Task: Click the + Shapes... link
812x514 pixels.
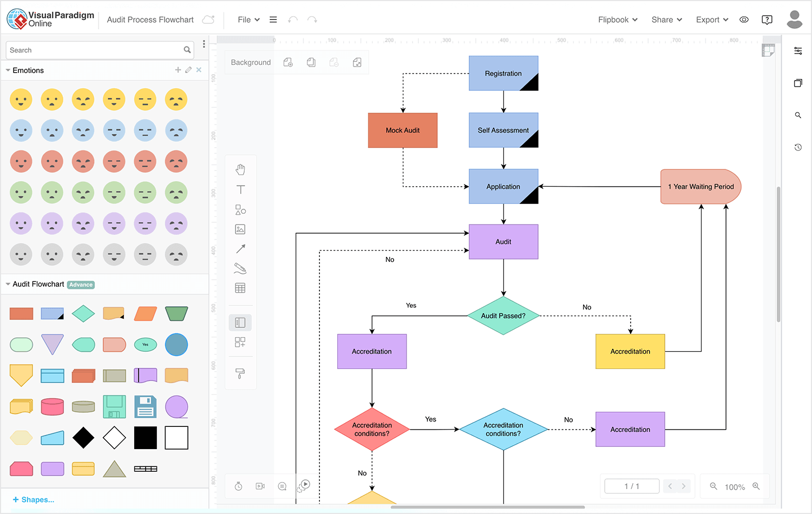Action: 34,499
